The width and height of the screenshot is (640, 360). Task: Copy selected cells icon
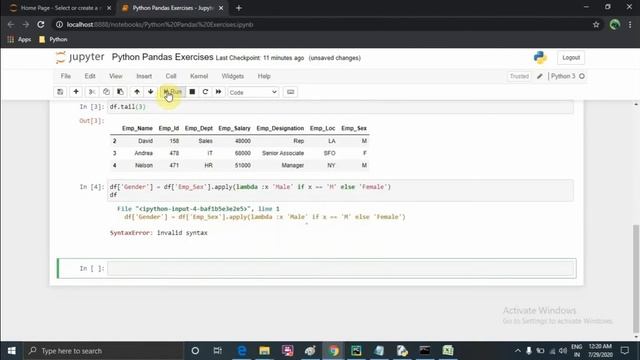point(106,92)
